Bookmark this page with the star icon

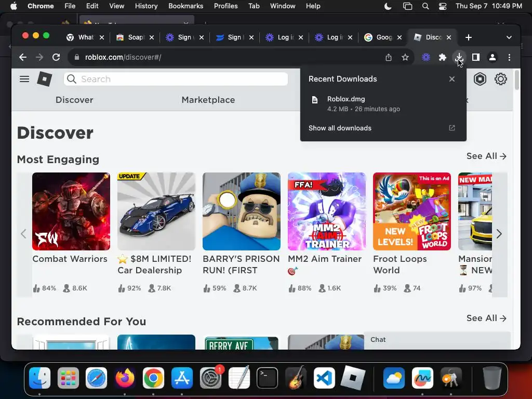click(405, 57)
